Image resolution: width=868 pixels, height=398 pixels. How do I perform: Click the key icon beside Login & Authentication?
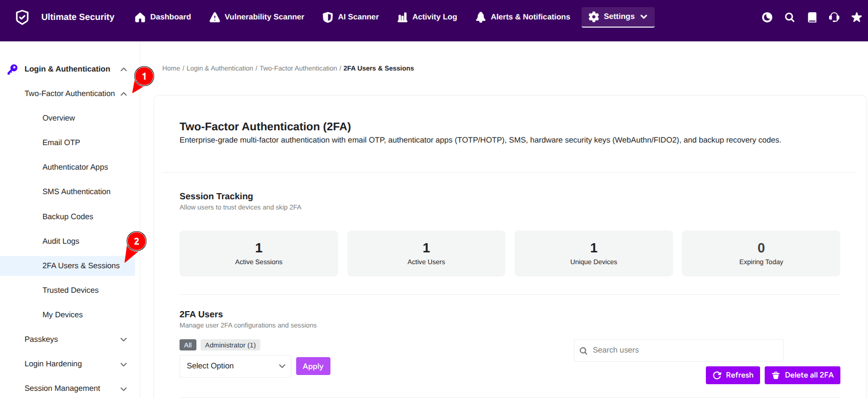13,69
